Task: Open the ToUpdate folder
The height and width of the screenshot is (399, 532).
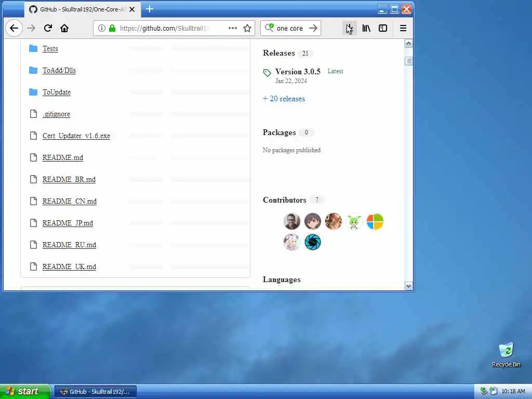Action: [57, 92]
